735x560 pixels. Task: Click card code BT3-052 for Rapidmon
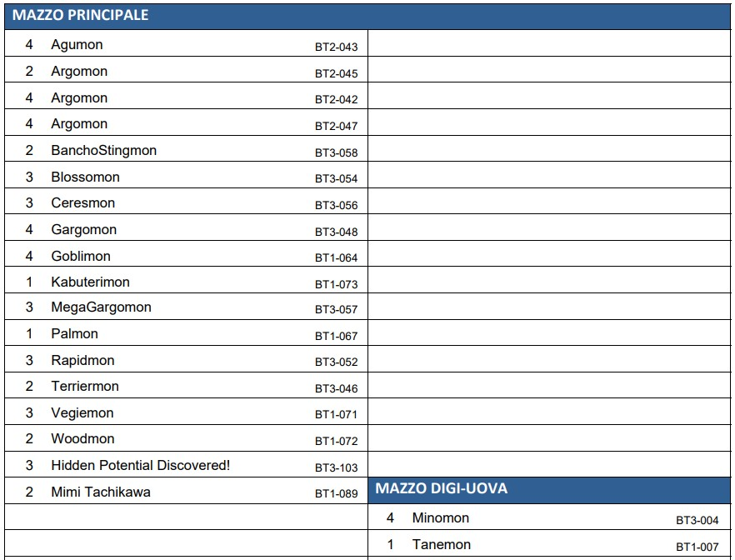pyautogui.click(x=336, y=362)
